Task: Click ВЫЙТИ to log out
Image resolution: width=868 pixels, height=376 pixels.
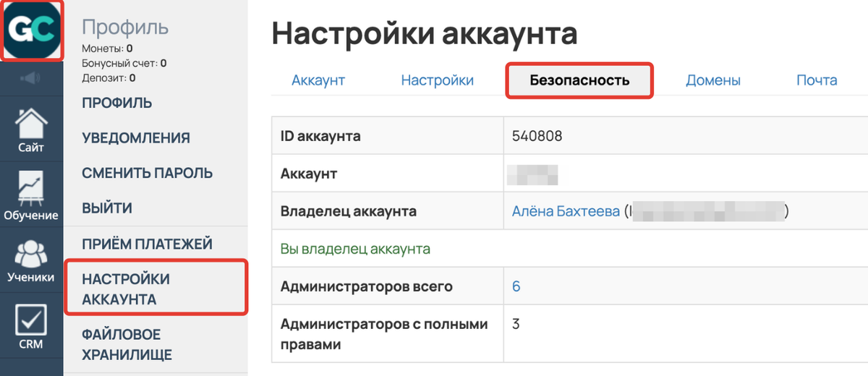Action: pyautogui.click(x=107, y=209)
